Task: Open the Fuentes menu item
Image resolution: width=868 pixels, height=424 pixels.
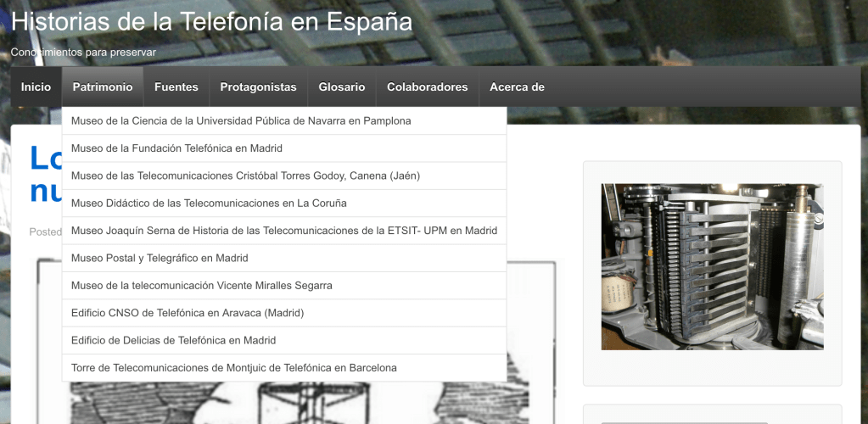Action: tap(176, 86)
